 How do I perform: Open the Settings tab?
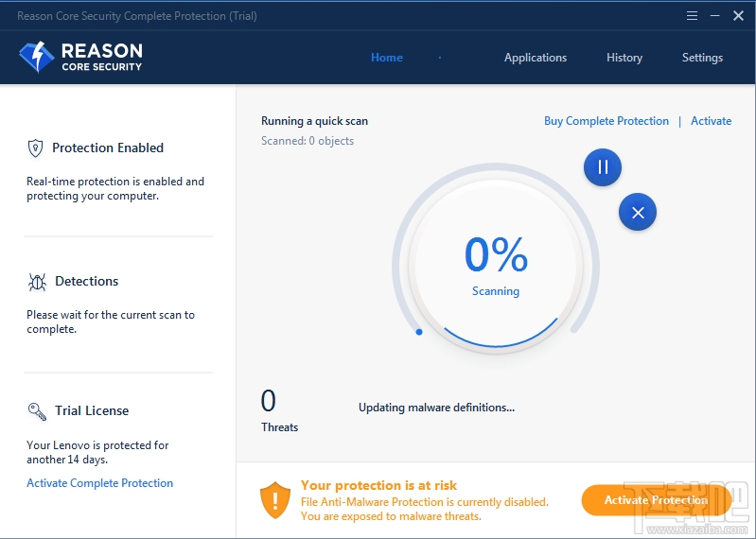pyautogui.click(x=702, y=58)
